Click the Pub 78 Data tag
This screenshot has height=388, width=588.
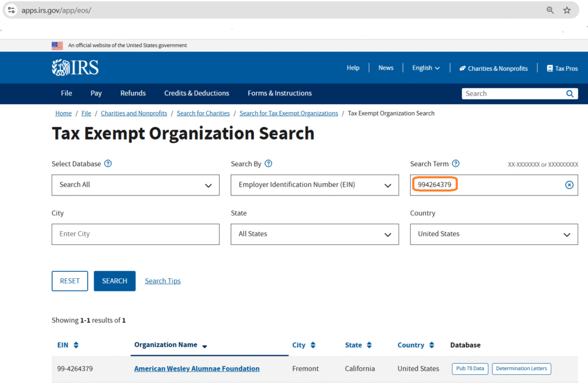[x=470, y=368]
